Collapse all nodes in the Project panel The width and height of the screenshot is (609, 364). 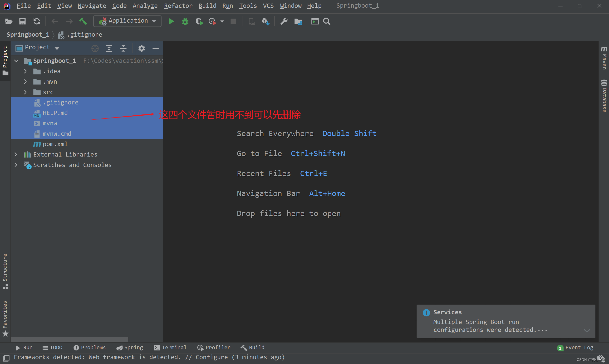123,48
